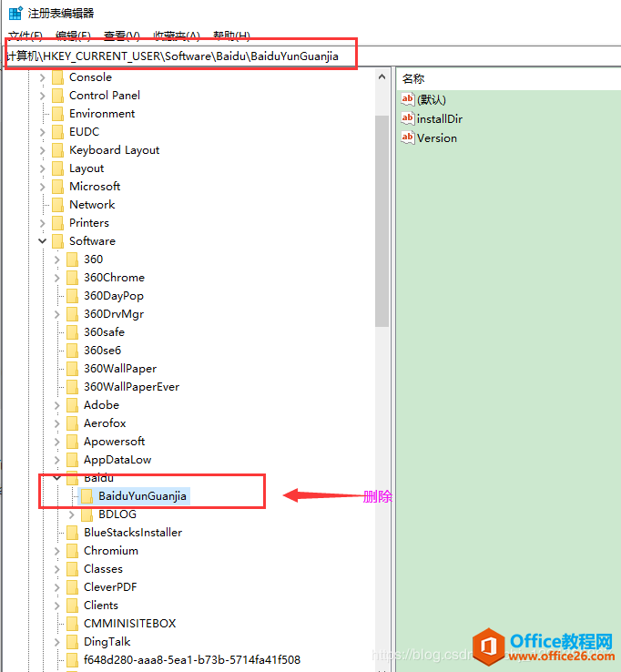Select the (默认) value name
Viewport: 621px width, 672px height.
(x=432, y=100)
